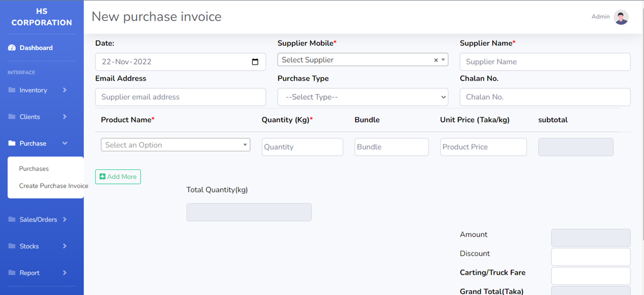Click the Discount input field
644x295 pixels.
tap(591, 257)
